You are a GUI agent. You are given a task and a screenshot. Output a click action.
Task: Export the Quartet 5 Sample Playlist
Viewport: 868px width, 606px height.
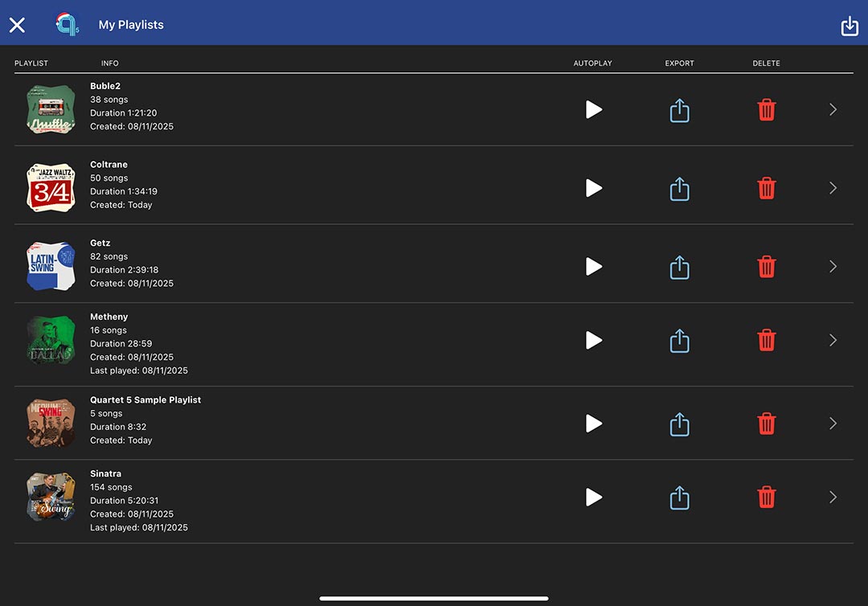click(x=679, y=424)
